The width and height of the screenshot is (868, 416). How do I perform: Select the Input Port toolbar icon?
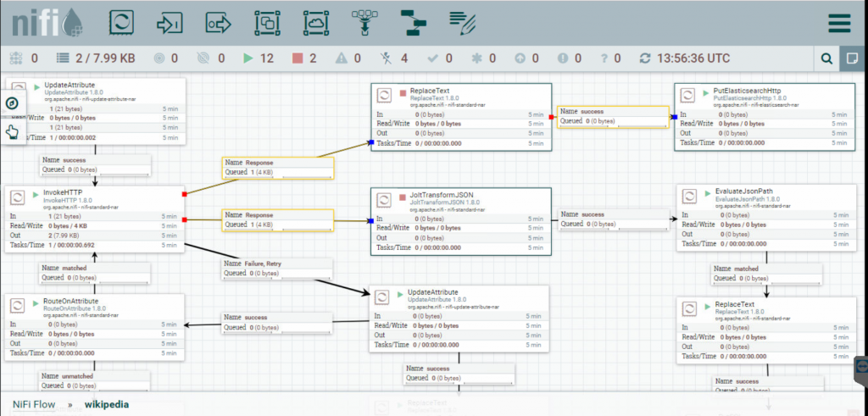click(x=171, y=22)
